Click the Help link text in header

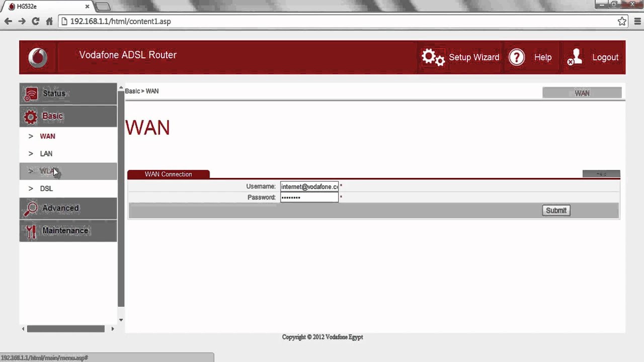(543, 57)
